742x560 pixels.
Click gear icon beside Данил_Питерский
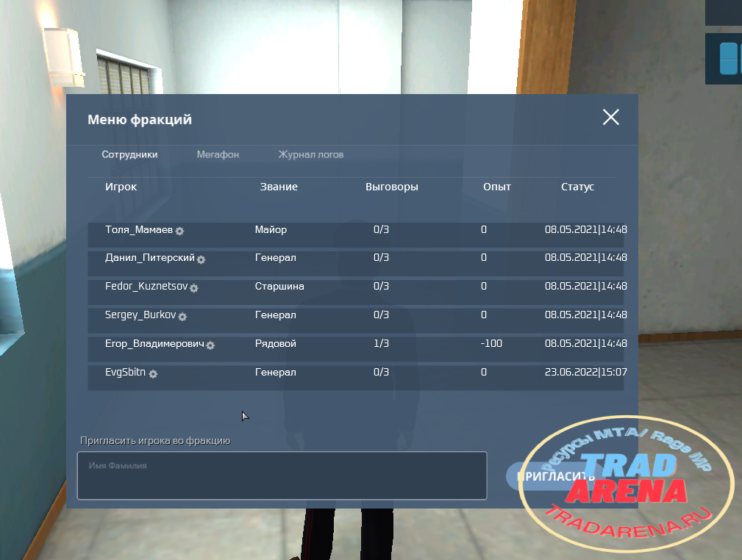201,259
